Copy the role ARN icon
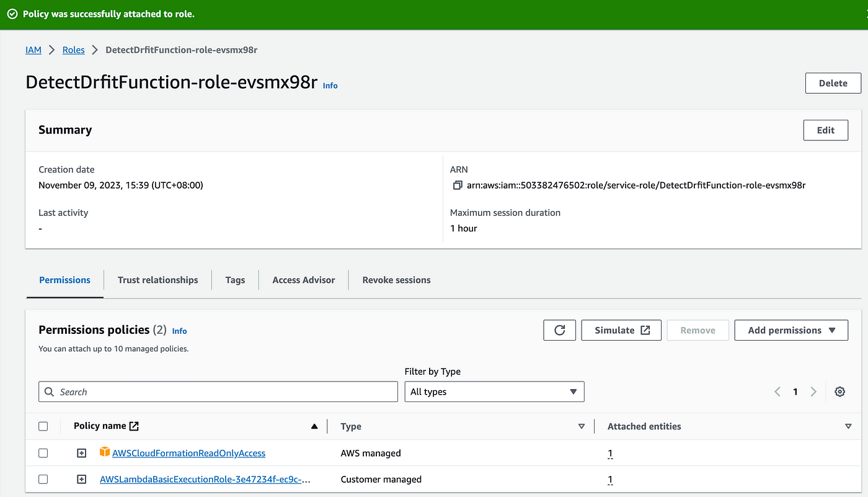Image resolution: width=868 pixels, height=497 pixels. 458,185
